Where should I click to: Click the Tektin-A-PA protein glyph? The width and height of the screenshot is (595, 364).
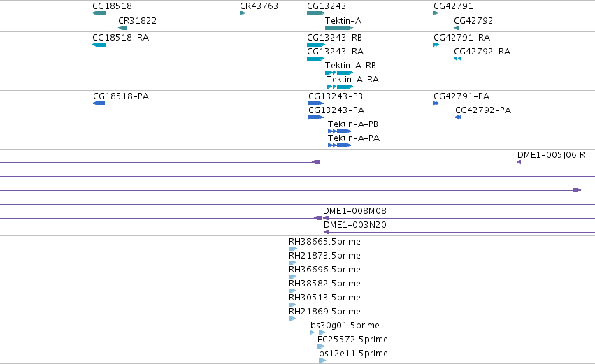340,145
